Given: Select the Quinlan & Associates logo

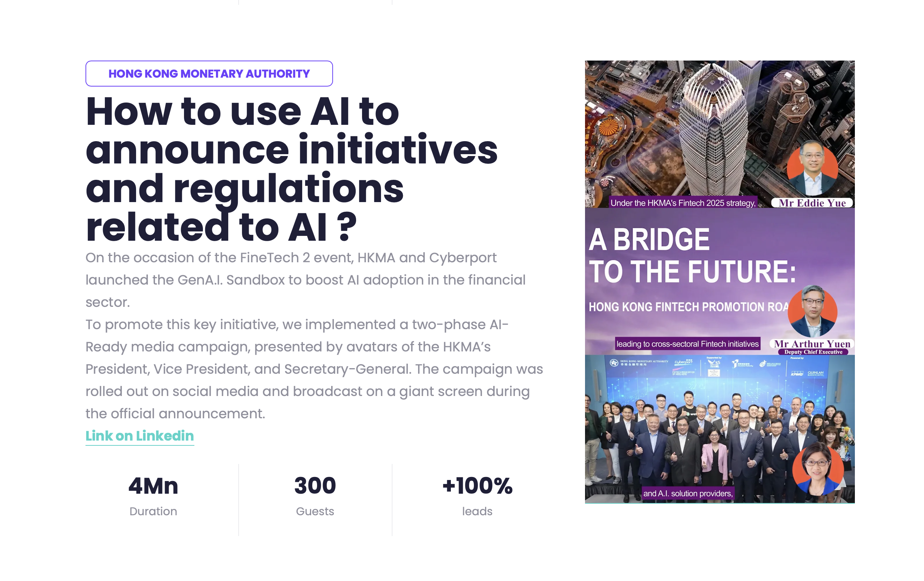Looking at the screenshot, I should click(x=815, y=373).
